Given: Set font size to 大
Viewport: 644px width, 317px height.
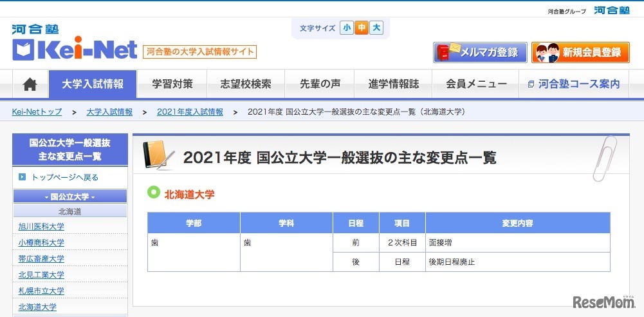Looking at the screenshot, I should [x=376, y=28].
